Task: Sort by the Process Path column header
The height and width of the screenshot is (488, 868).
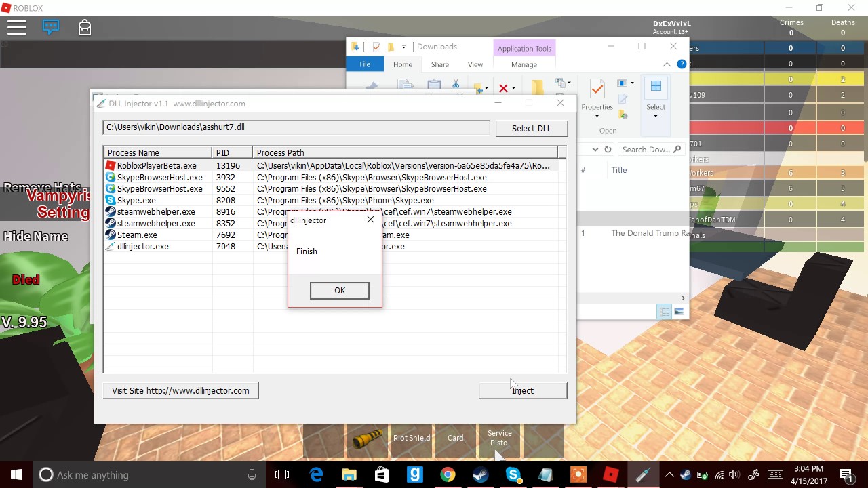Action: click(x=404, y=152)
